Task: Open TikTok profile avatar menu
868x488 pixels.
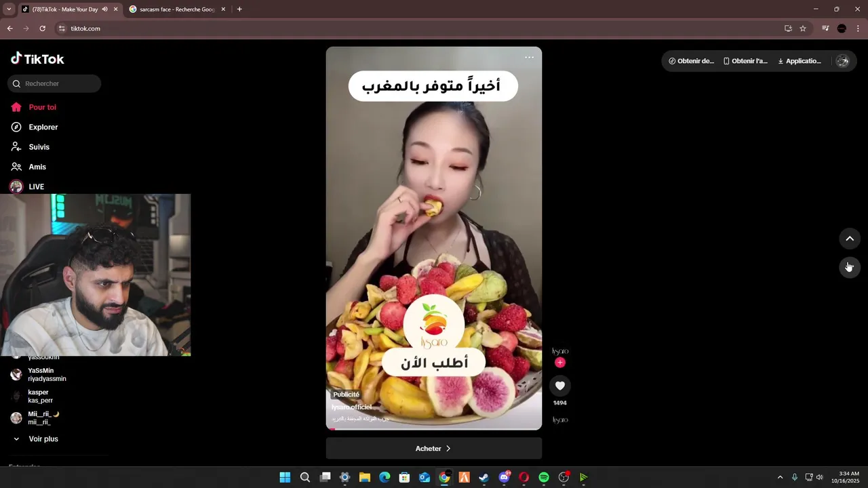Action: point(842,61)
